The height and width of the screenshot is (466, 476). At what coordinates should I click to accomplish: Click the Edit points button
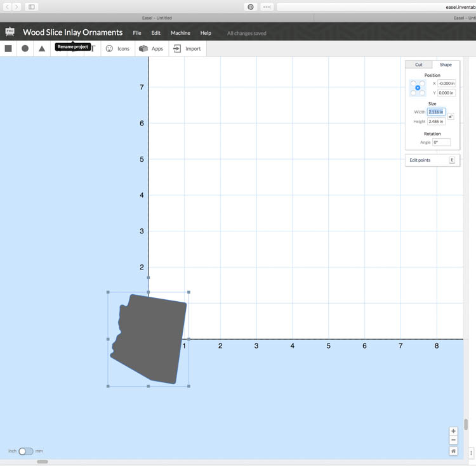432,160
